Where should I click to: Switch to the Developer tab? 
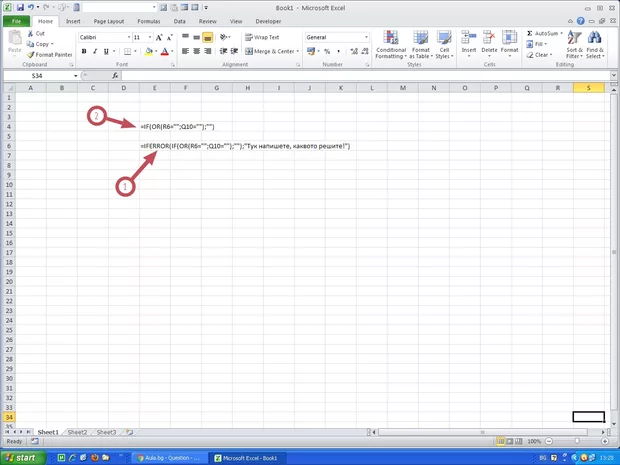coord(268,21)
